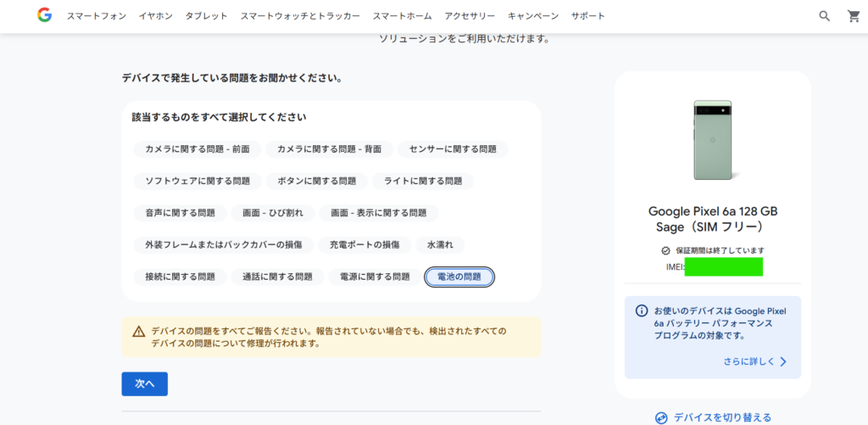Click IMEI label text
This screenshot has height=425, width=868.
pyautogui.click(x=676, y=267)
